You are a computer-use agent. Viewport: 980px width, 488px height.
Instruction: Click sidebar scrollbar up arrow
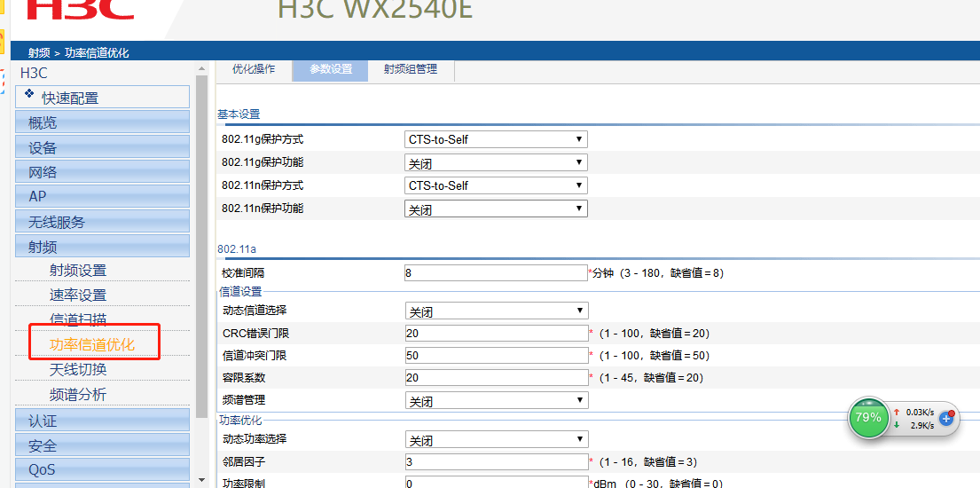[x=201, y=68]
